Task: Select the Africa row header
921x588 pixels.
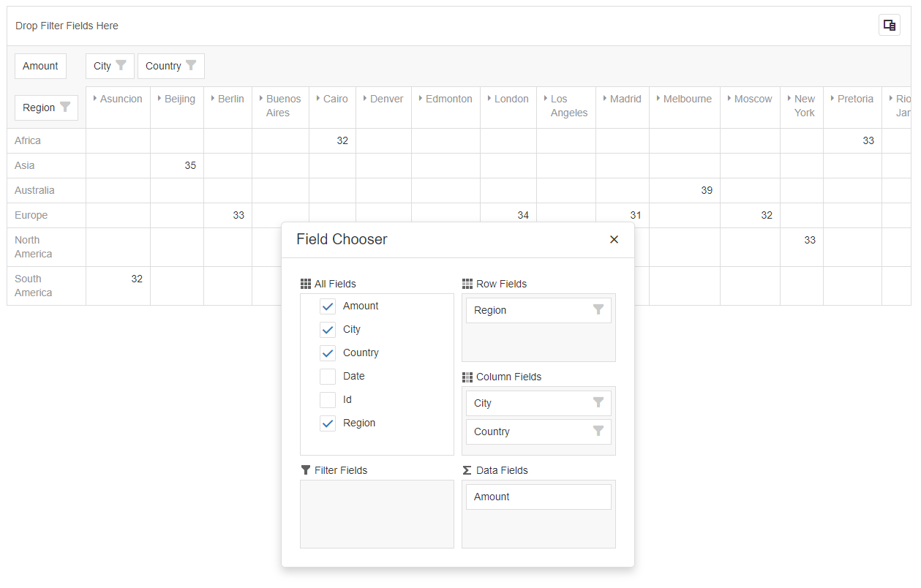Action: point(27,140)
